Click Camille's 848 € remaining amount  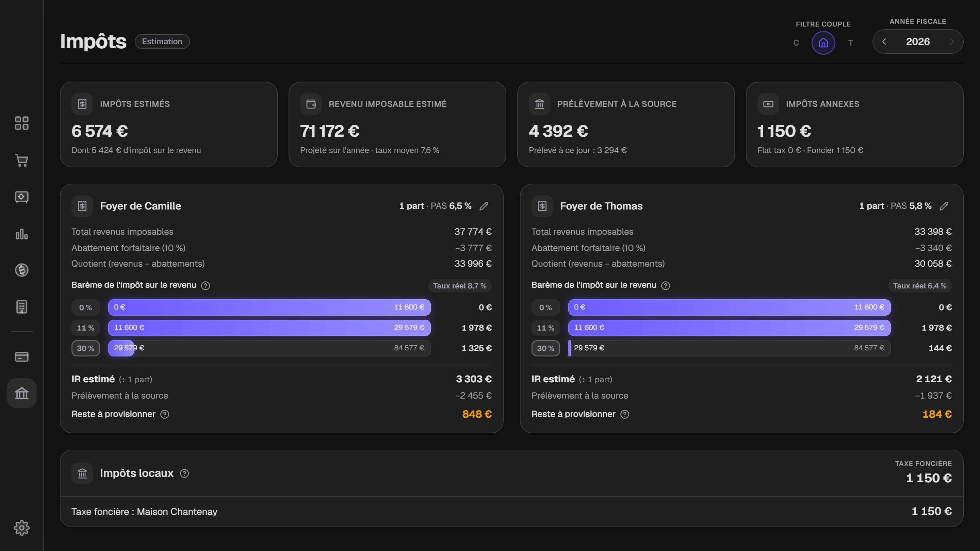click(477, 415)
